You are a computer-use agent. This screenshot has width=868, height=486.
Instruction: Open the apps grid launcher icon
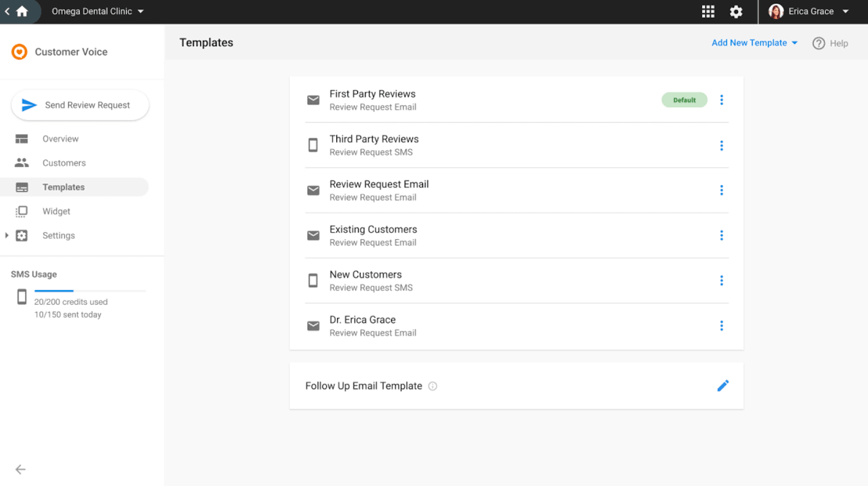tap(708, 11)
